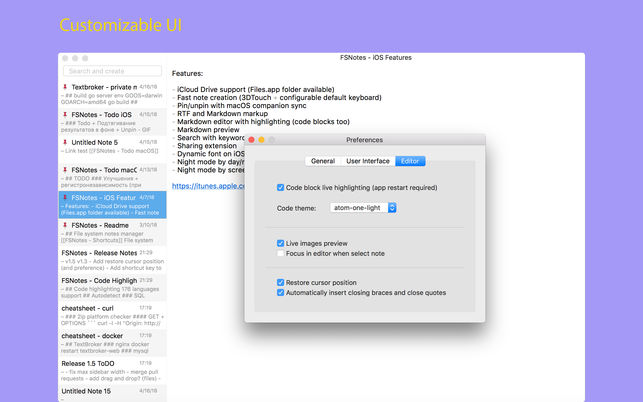Open the Release 1.5 ToDO note

pos(112,370)
